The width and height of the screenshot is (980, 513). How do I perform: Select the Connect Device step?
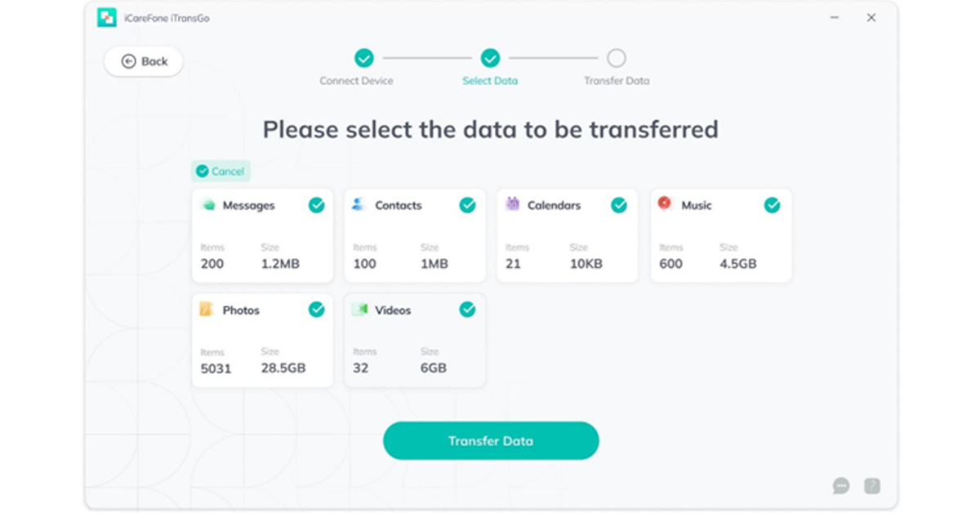pyautogui.click(x=364, y=58)
